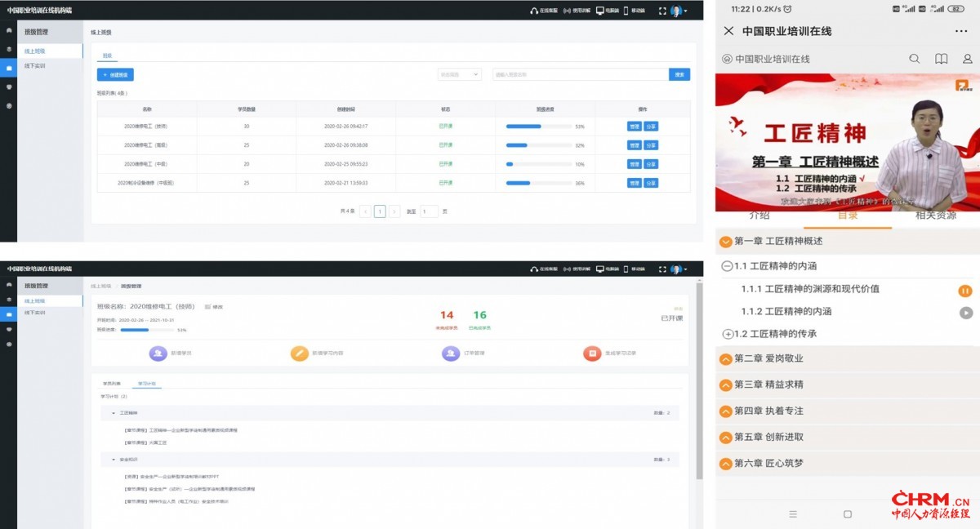This screenshot has height=529, width=980.
Task: Click the 新增学员 purple round icon
Action: point(158,353)
